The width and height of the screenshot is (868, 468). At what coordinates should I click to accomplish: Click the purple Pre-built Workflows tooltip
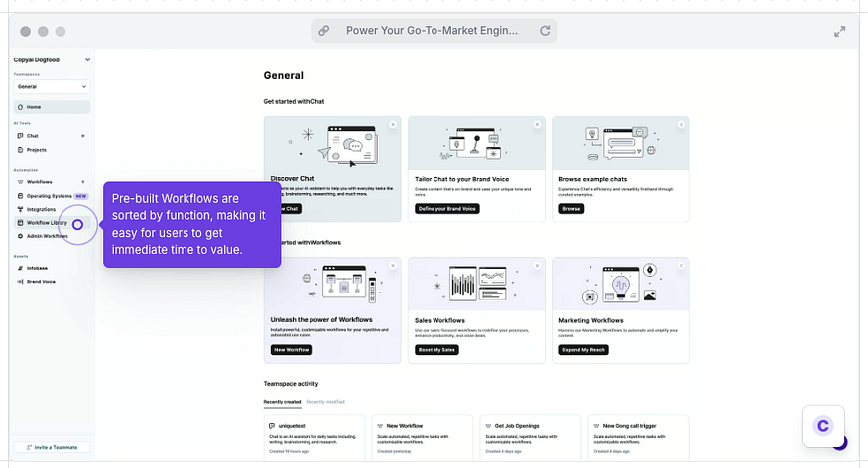click(x=192, y=225)
